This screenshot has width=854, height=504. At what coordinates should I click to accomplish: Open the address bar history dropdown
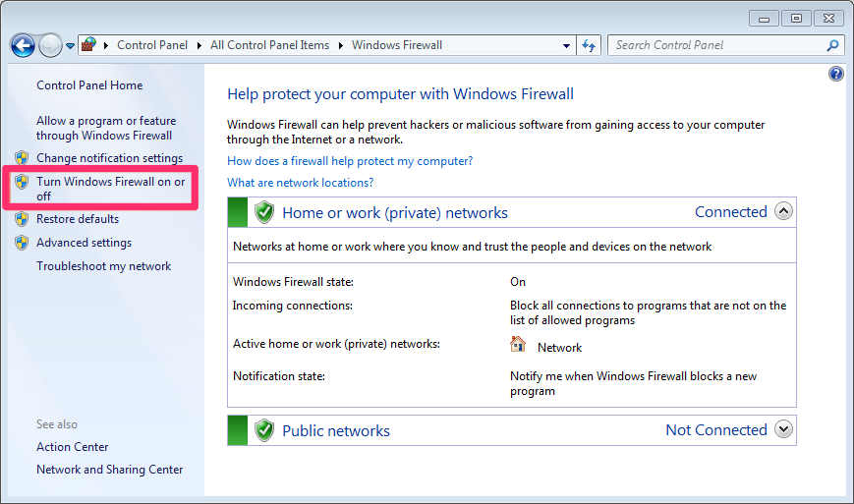[x=566, y=46]
